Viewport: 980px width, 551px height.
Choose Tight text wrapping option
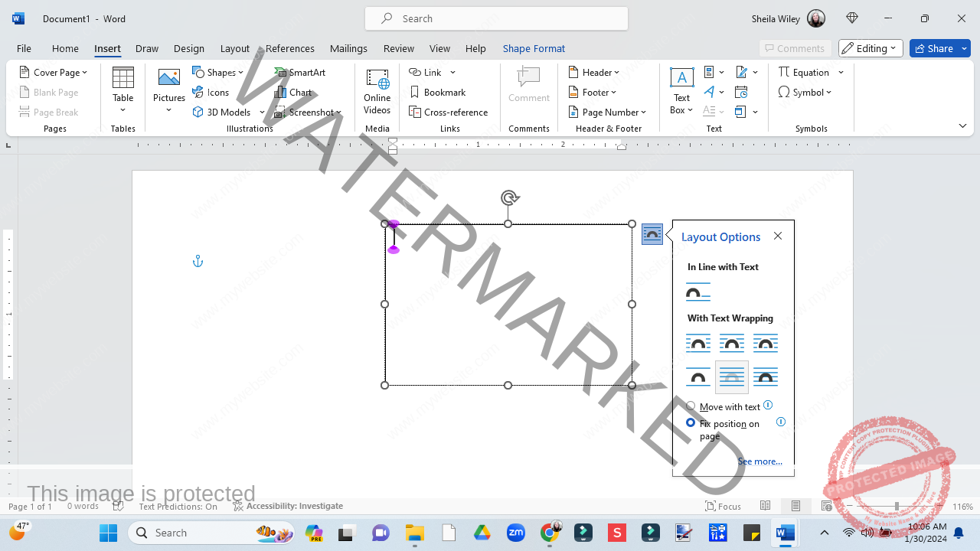coord(732,343)
